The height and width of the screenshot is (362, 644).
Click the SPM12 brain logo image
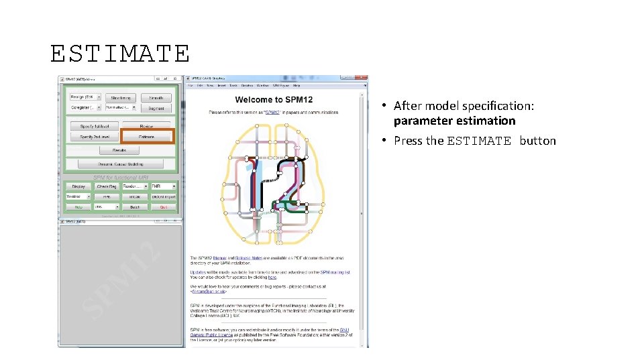point(274,184)
